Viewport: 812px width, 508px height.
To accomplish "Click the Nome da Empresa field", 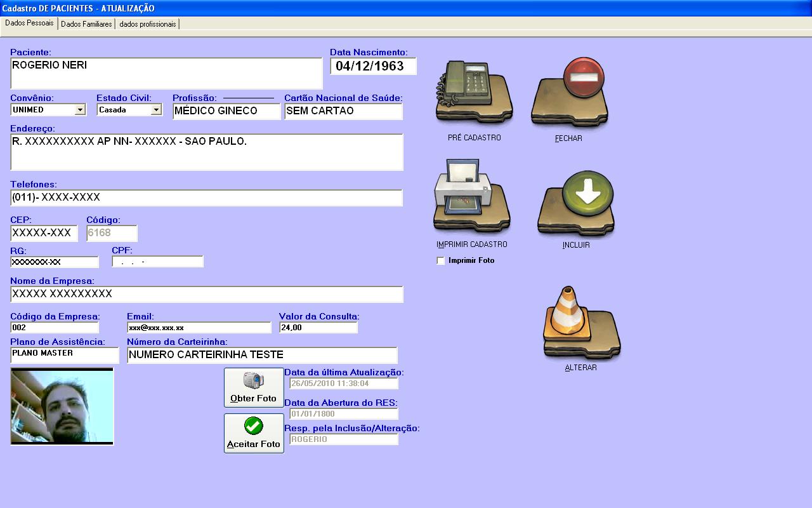I will click(207, 294).
